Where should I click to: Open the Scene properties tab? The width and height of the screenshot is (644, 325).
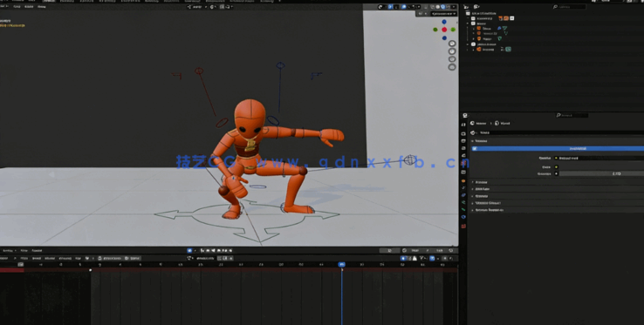pyautogui.click(x=463, y=155)
